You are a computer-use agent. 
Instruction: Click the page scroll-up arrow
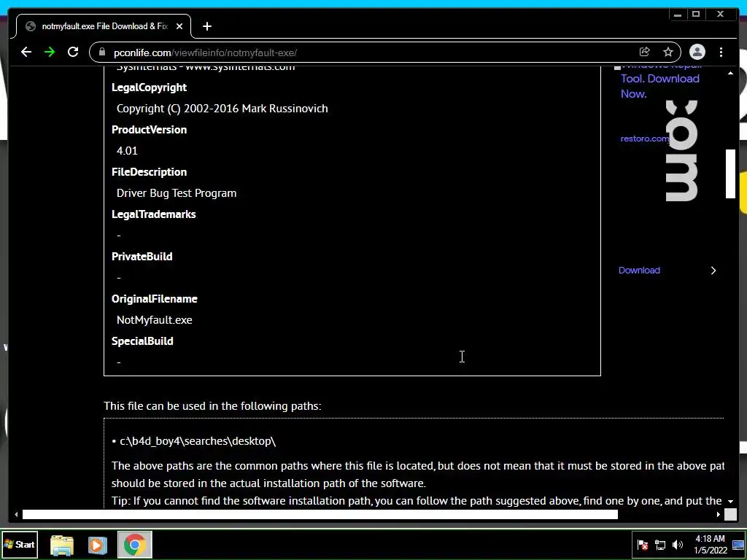730,73
